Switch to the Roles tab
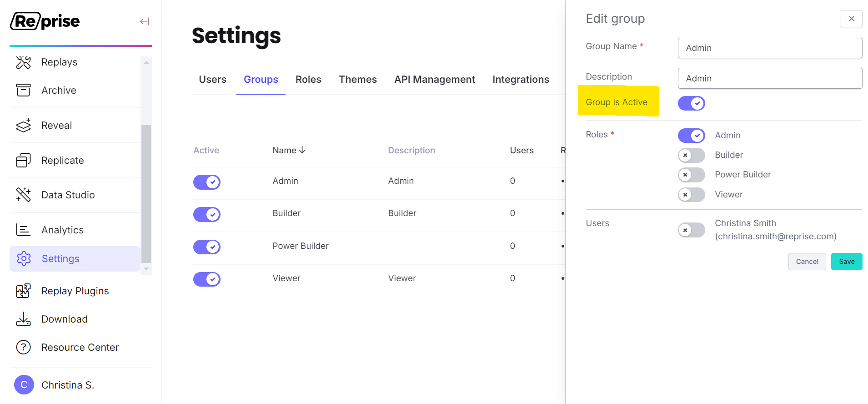The width and height of the screenshot is (868, 404). click(x=308, y=80)
